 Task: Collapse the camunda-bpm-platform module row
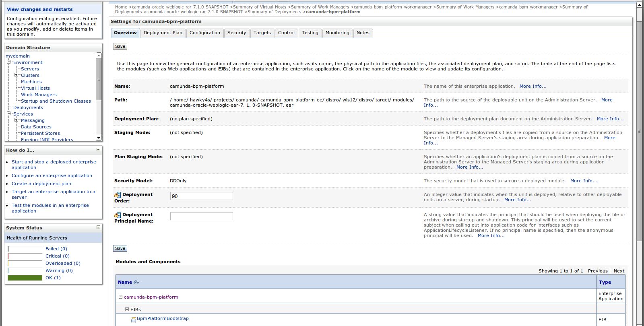click(x=120, y=297)
